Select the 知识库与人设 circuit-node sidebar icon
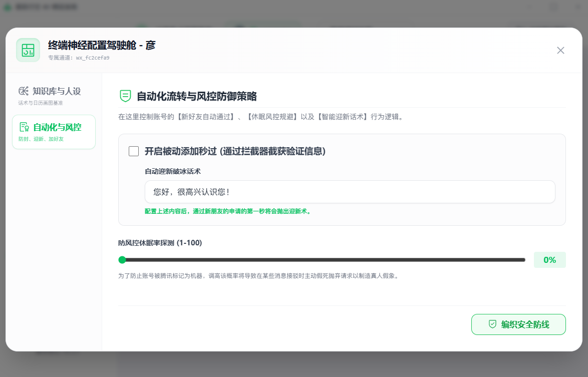This screenshot has height=377, width=588. click(24, 91)
